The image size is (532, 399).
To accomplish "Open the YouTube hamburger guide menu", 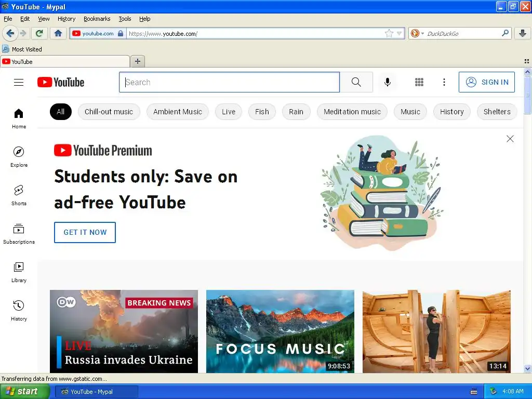I will [x=19, y=82].
